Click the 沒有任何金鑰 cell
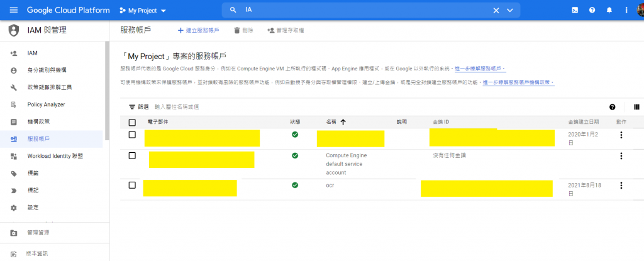 (449, 155)
